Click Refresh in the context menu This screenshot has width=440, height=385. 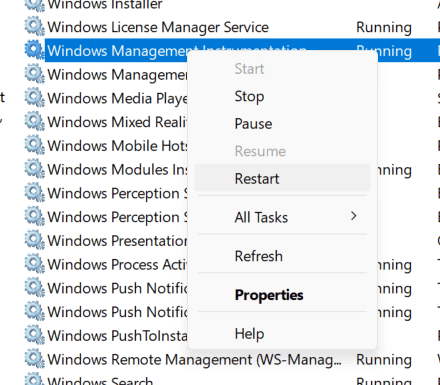tap(282, 256)
